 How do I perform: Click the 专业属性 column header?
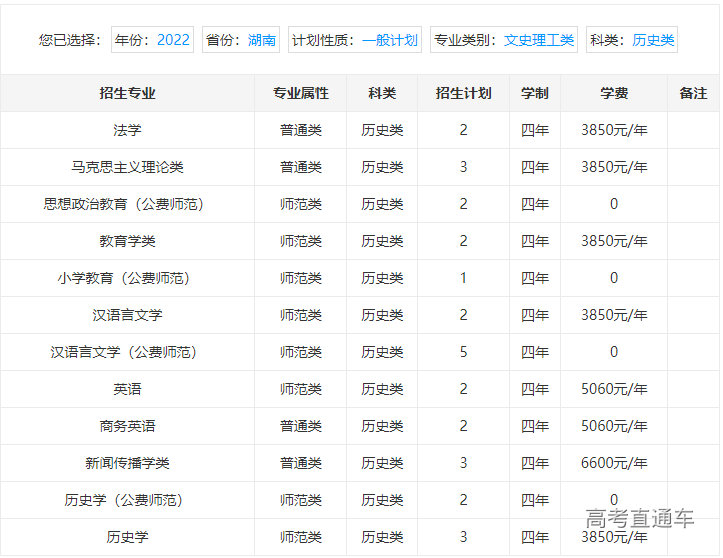[x=301, y=93]
